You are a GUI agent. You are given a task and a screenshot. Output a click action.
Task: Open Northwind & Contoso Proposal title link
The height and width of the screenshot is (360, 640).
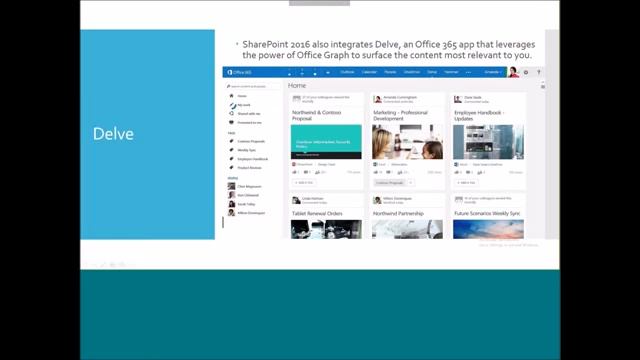click(316, 116)
